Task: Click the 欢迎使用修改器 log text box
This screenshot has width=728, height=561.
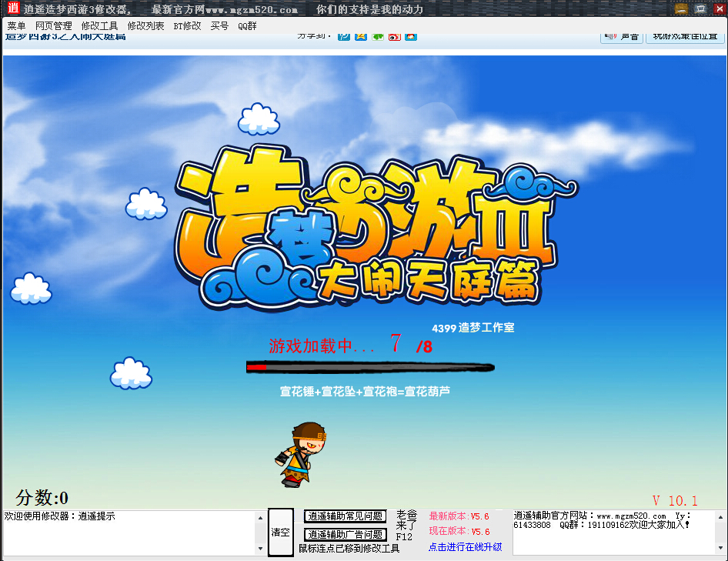Action: click(130, 533)
